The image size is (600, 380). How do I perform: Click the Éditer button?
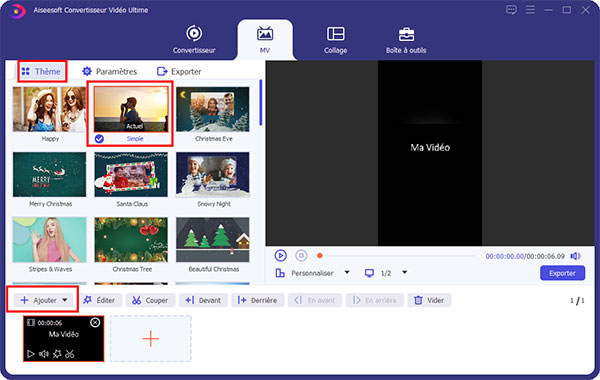(99, 300)
